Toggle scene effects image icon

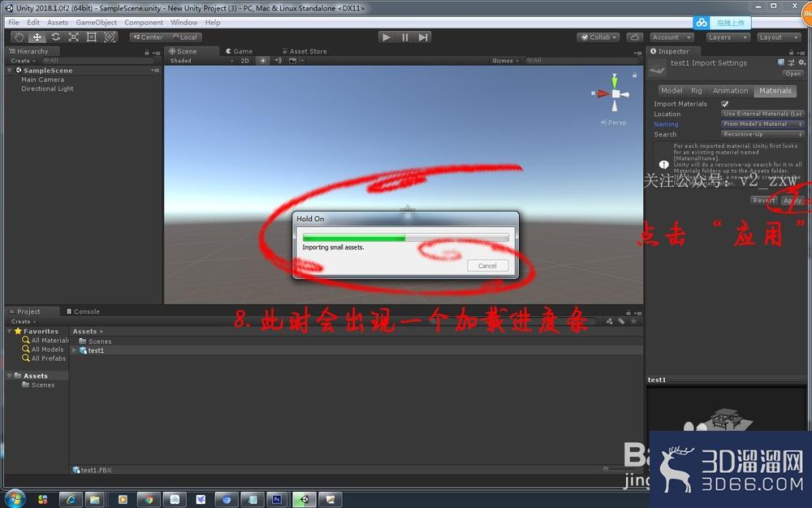point(292,61)
